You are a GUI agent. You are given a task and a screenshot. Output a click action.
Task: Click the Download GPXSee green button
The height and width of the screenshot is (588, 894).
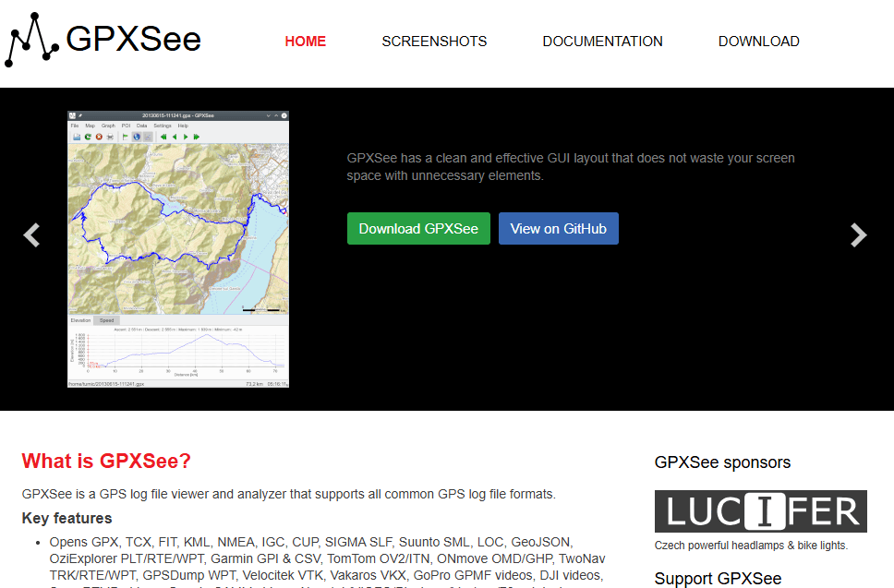point(418,229)
